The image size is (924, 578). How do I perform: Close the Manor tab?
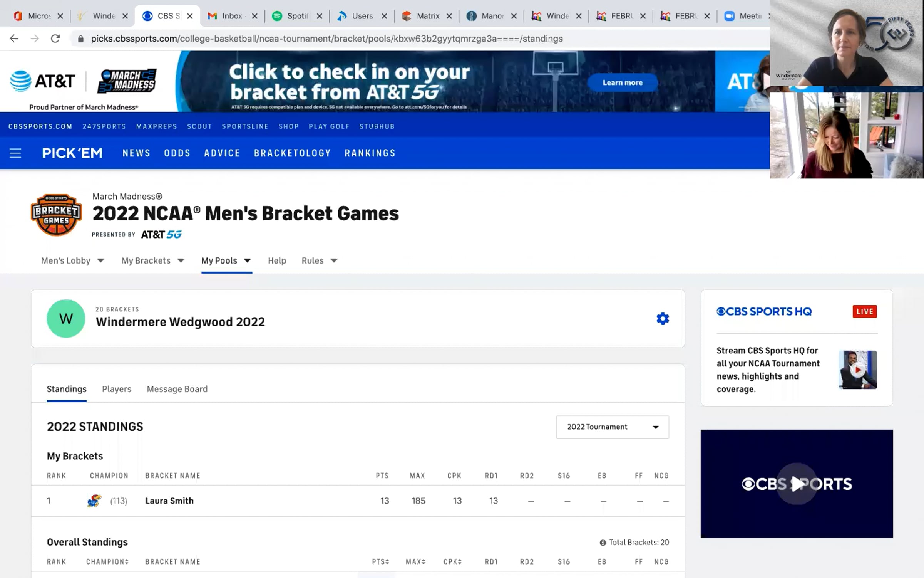pos(514,16)
